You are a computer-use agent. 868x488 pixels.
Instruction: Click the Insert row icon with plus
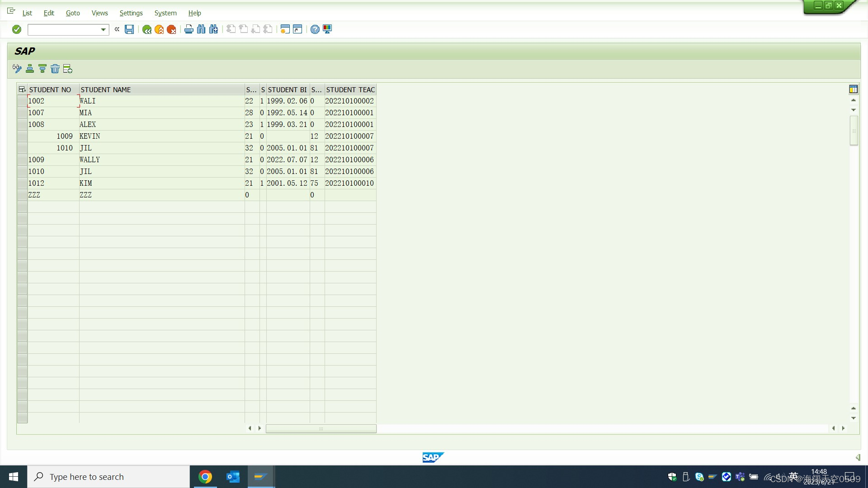click(x=68, y=69)
